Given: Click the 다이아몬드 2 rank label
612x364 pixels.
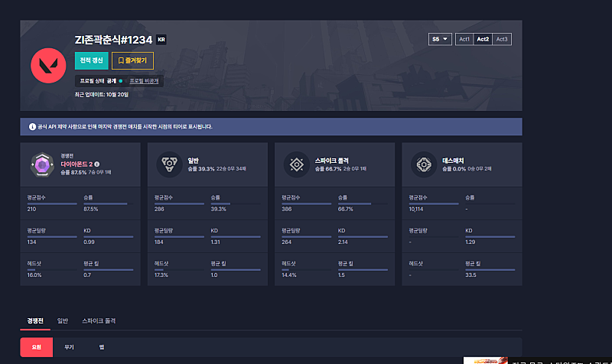Looking at the screenshot, I should (76, 164).
